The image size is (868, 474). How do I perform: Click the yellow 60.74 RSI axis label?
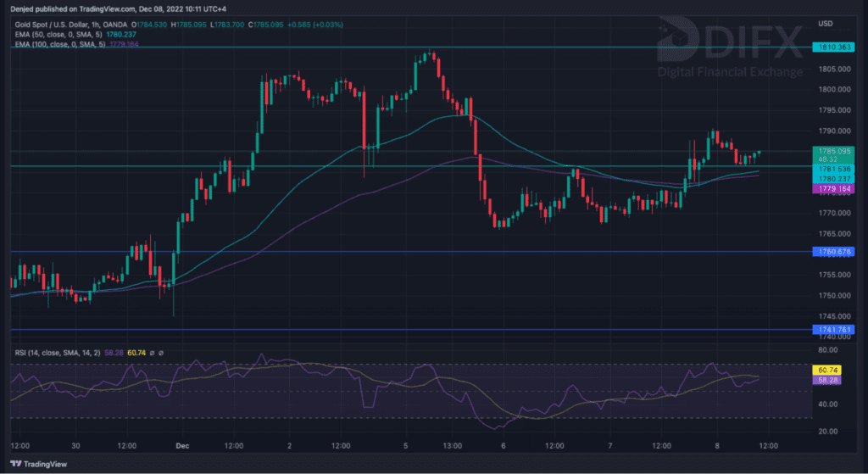pyautogui.click(x=826, y=371)
